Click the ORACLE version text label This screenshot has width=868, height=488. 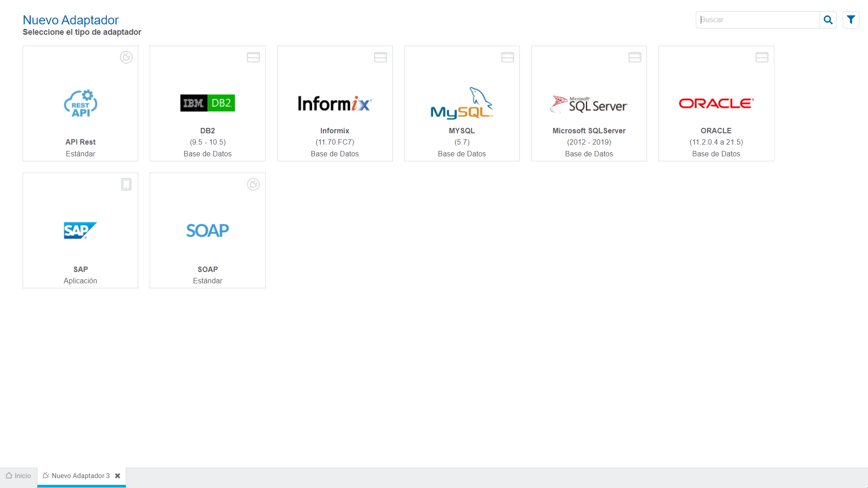point(716,142)
